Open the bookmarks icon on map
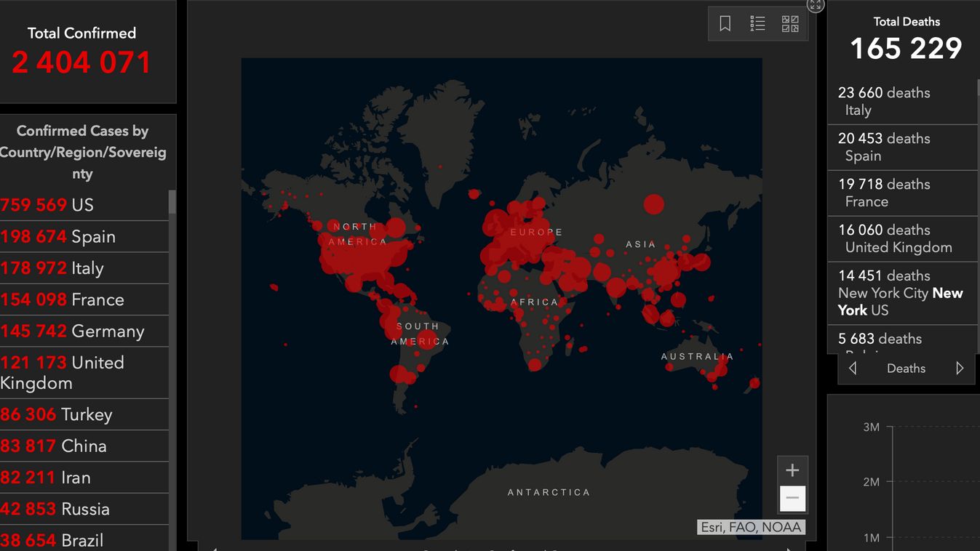980x551 pixels. (x=725, y=24)
